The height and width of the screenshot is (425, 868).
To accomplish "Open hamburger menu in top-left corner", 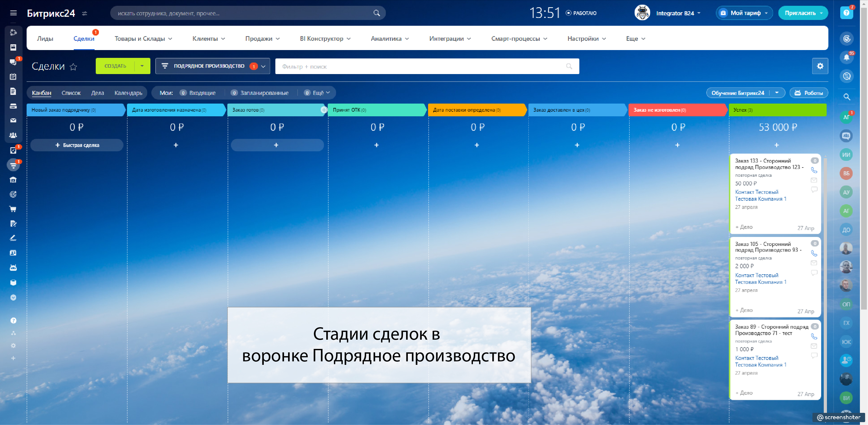I will pos(14,13).
